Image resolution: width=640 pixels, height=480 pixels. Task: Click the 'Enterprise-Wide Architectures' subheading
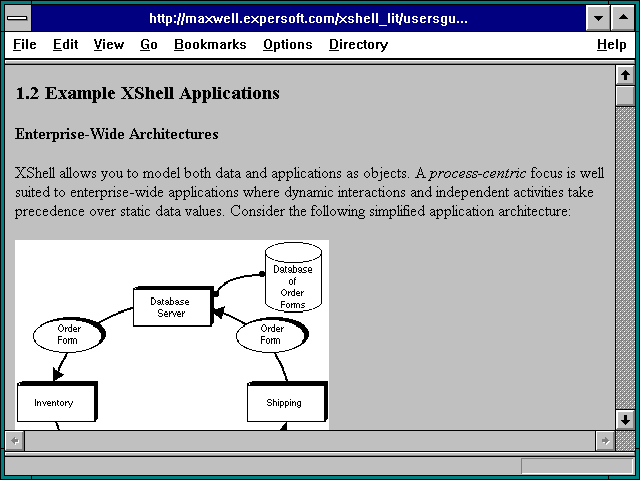point(117,134)
